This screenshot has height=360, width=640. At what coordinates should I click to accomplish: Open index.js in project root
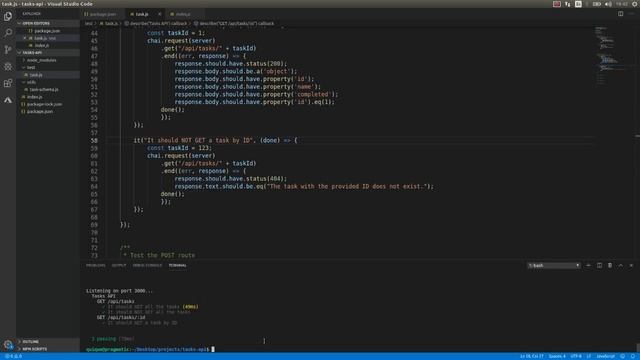click(x=48, y=97)
